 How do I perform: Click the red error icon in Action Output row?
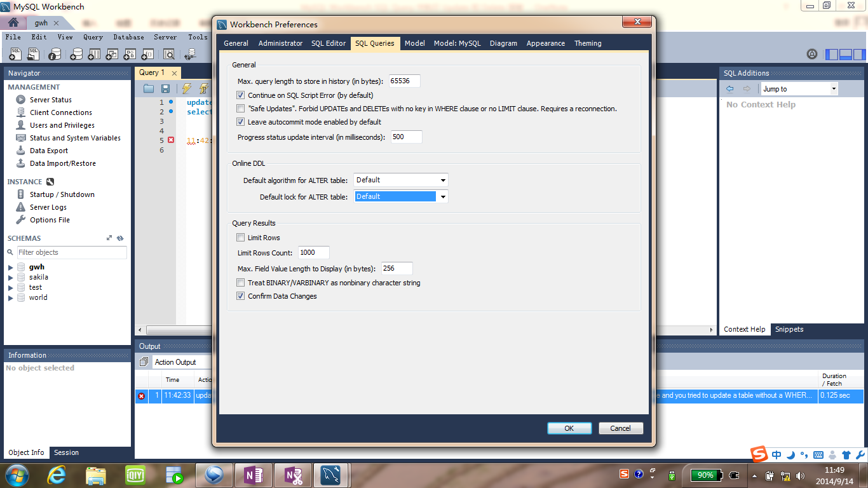(x=141, y=396)
